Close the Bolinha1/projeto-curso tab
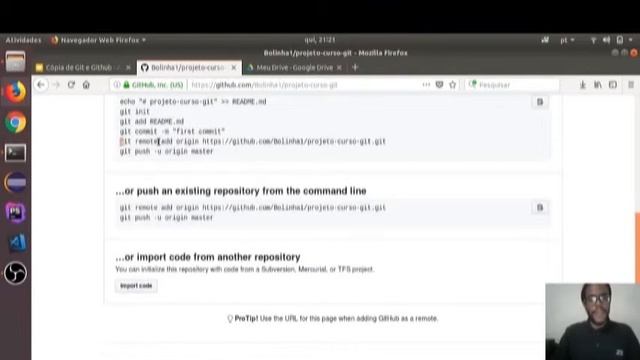This screenshot has height=360, width=640. pos(234,67)
